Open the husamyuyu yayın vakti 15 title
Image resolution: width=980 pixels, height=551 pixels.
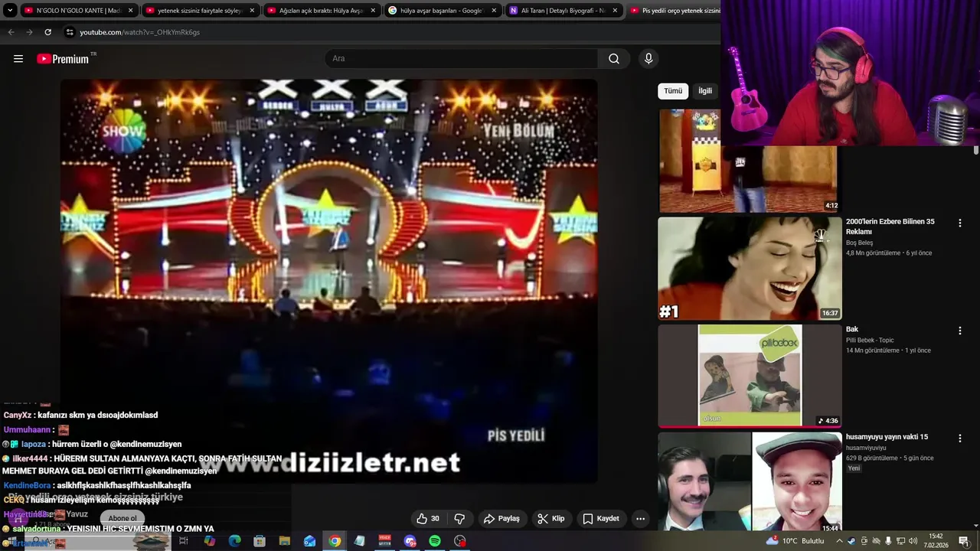point(887,437)
